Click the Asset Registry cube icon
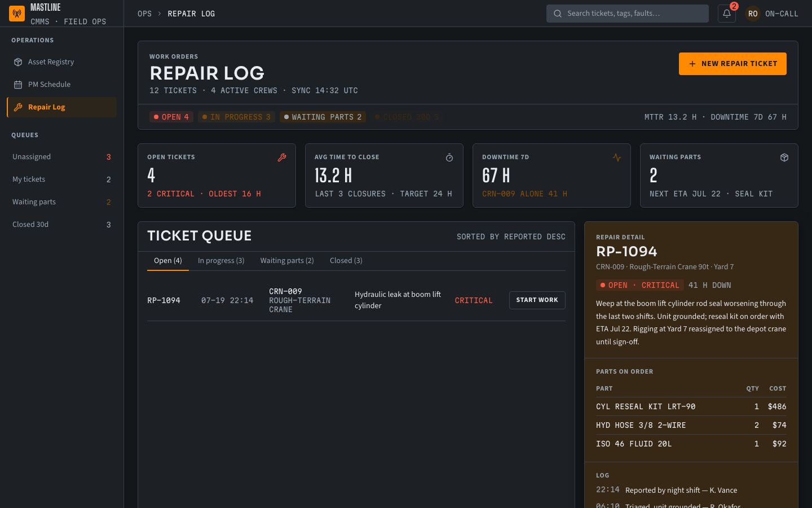 pos(18,62)
